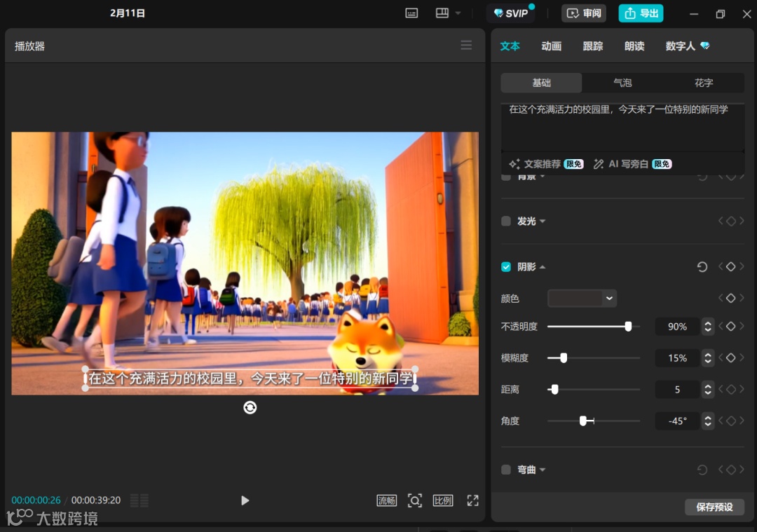Reset the 弯曲 curve settings
757x532 pixels.
[x=702, y=470]
